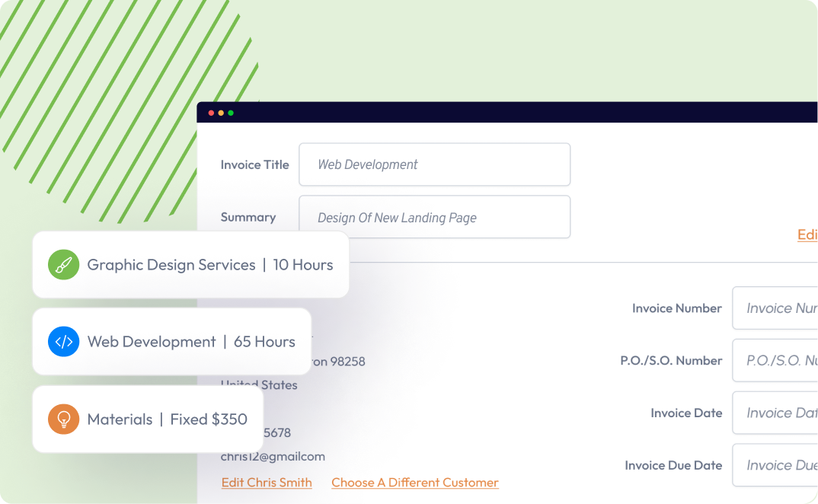Screen dimensions: 818x504
Task: Click the blue code brackets Web Development icon
Action: [x=64, y=341]
